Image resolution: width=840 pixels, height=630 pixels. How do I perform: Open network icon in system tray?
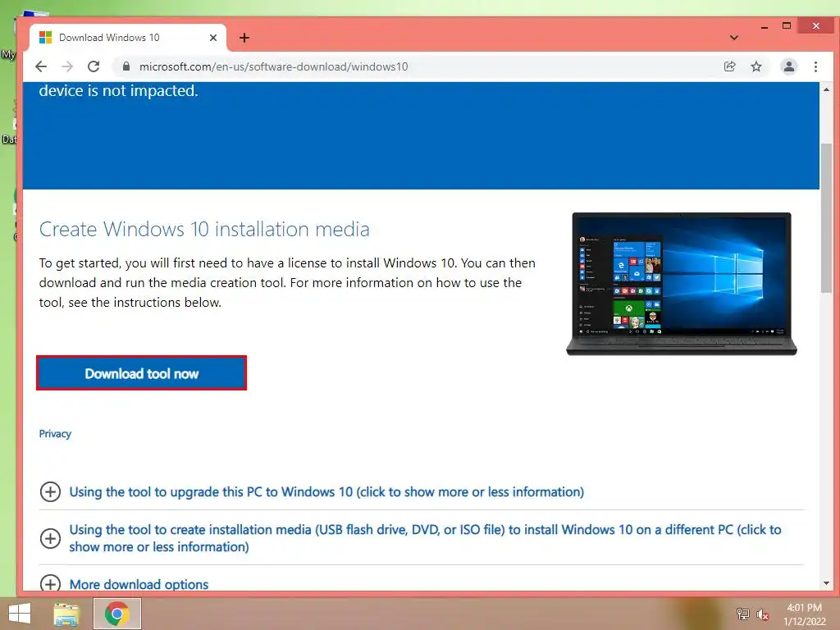click(742, 614)
